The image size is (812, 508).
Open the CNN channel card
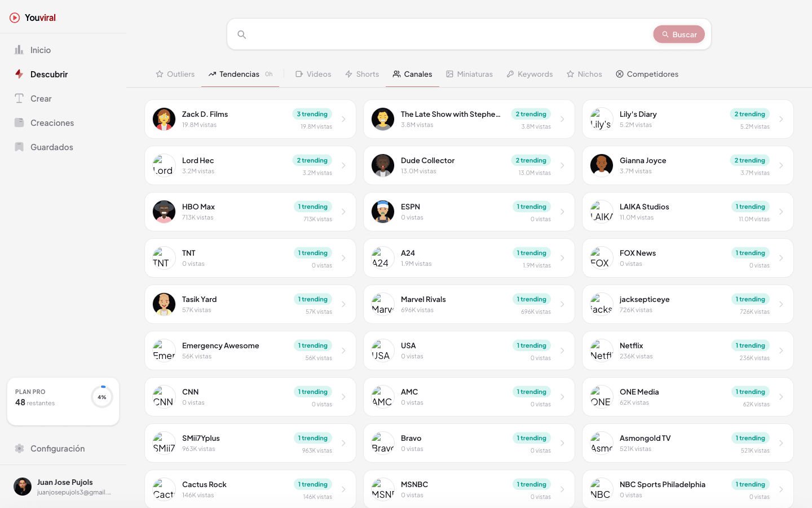tap(250, 397)
